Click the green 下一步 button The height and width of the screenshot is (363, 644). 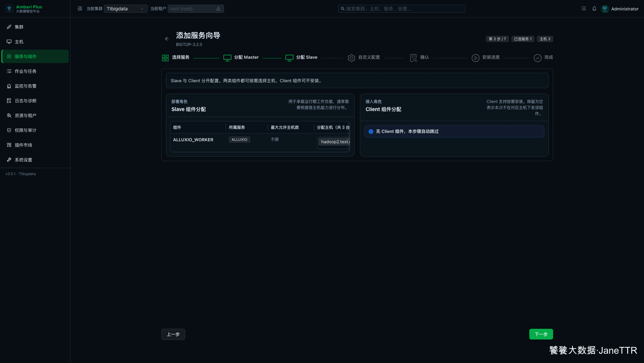coord(541,334)
